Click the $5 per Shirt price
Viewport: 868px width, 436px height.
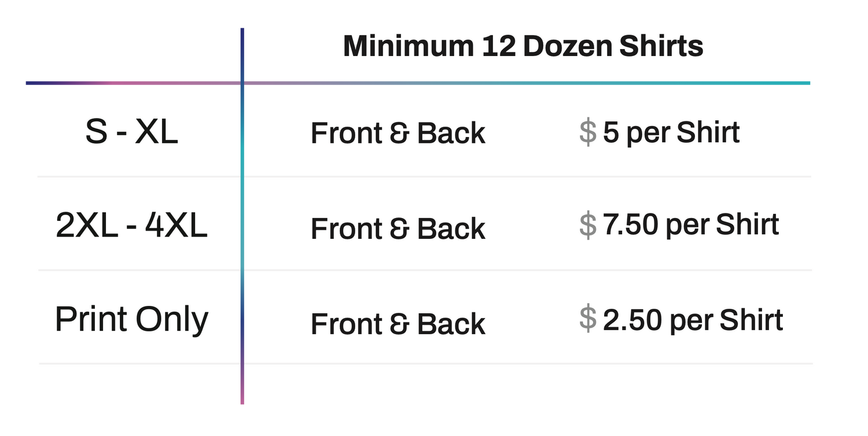click(659, 132)
